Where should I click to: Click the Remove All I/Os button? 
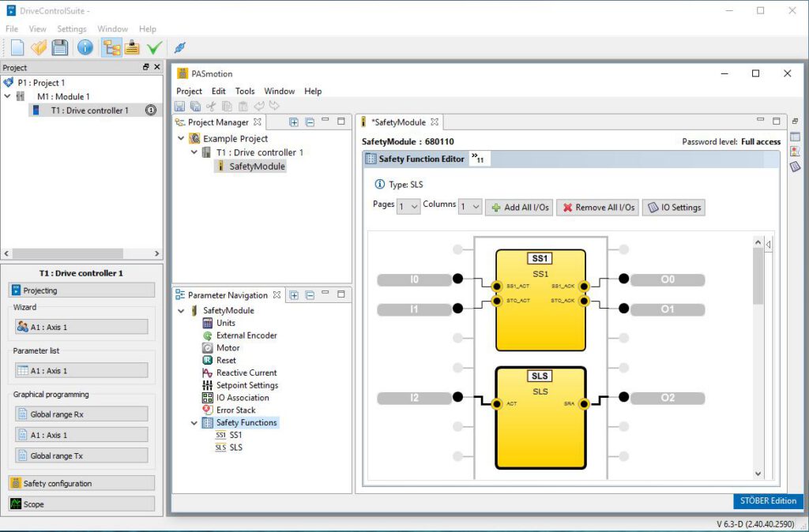(599, 208)
